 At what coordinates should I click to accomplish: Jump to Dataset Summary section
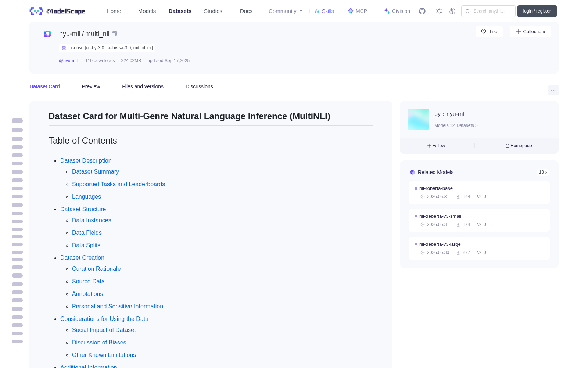click(x=96, y=171)
